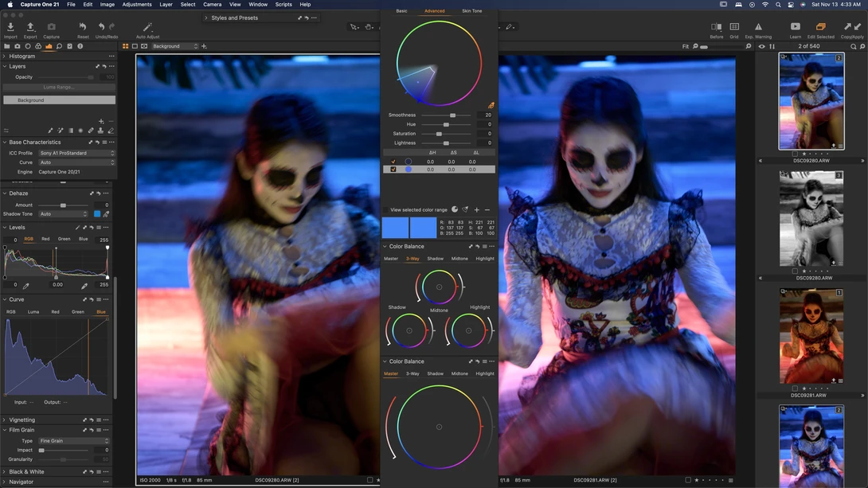Click the Auto Adjust wand icon
The height and width of the screenshot is (488, 868).
[x=147, y=26]
